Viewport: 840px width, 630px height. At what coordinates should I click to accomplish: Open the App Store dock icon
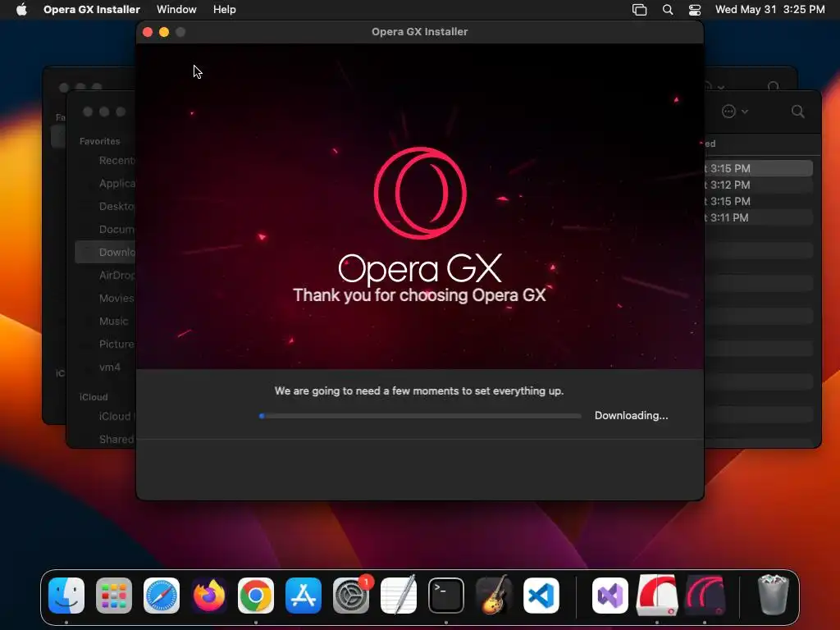coord(304,596)
